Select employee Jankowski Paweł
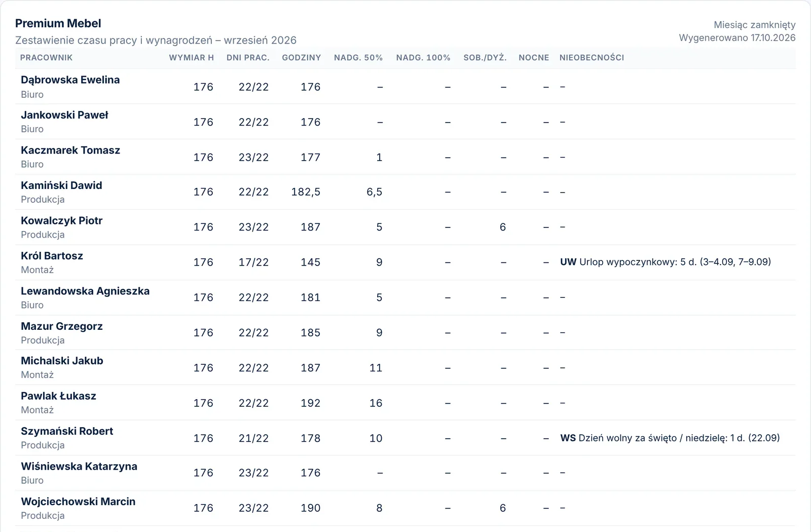The width and height of the screenshot is (811, 532). pyautogui.click(x=64, y=115)
